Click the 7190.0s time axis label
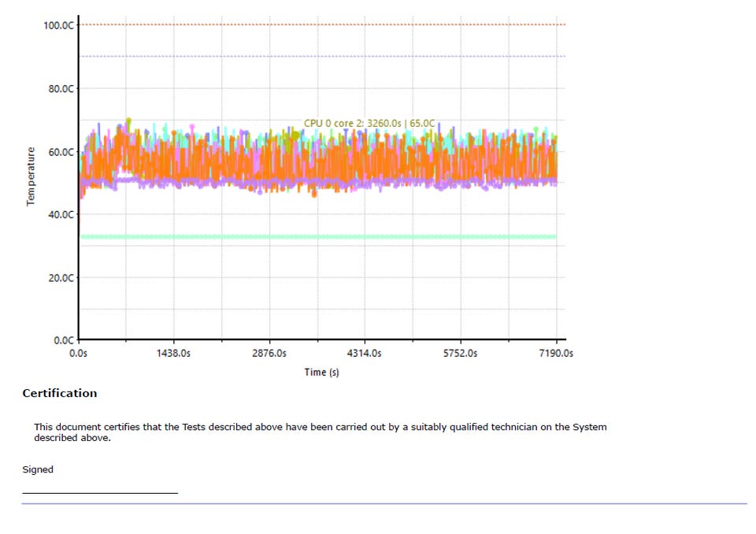 tap(556, 353)
